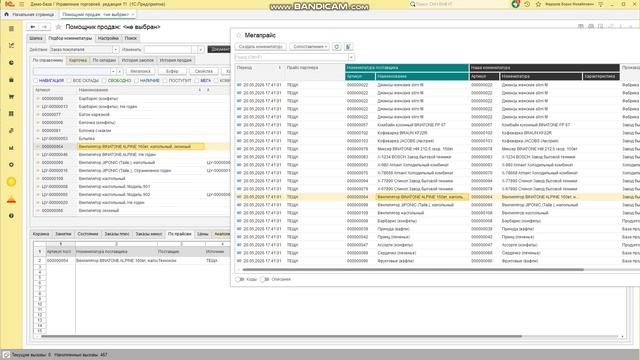This screenshot has height=360, width=640.
Task: Open favorites star in title bar
Action: click(538, 4)
